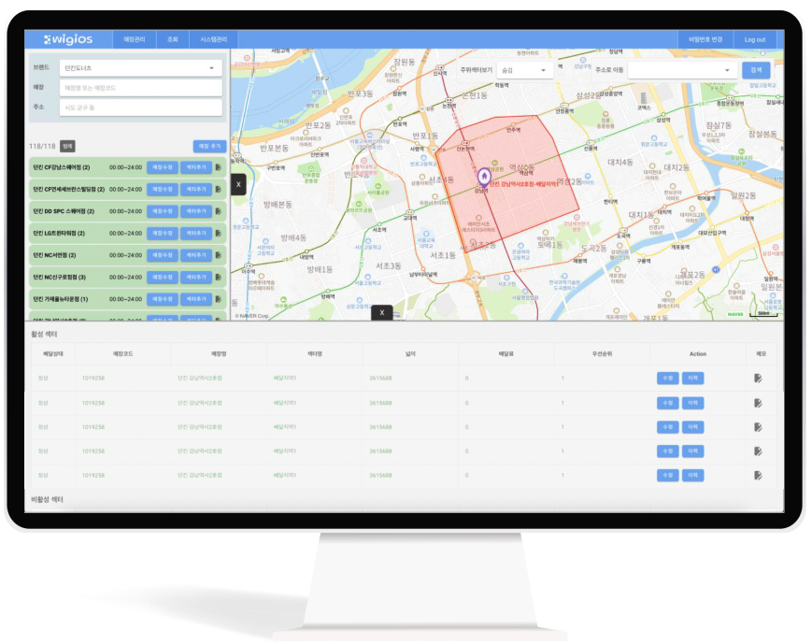Open memo icon for 던킨 NC신구로점점 (3) store

click(x=219, y=278)
